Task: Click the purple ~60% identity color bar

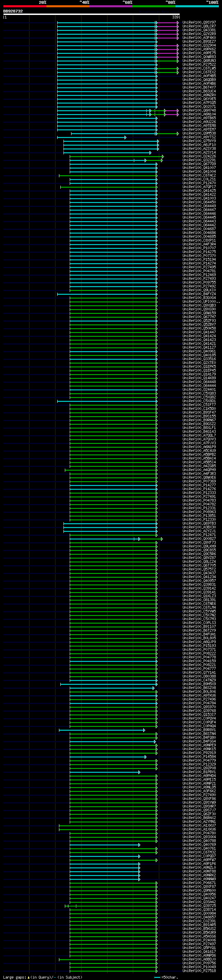Action: pyautogui.click(x=111, y=7)
